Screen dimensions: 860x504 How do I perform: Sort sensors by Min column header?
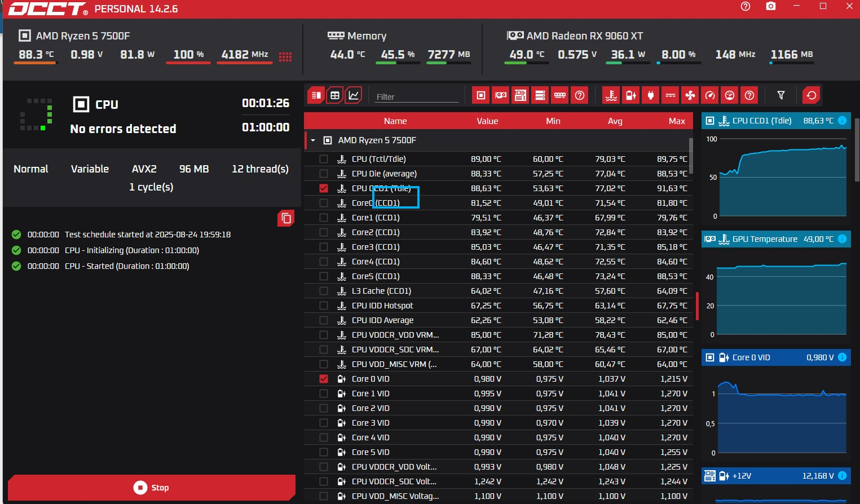tap(553, 121)
